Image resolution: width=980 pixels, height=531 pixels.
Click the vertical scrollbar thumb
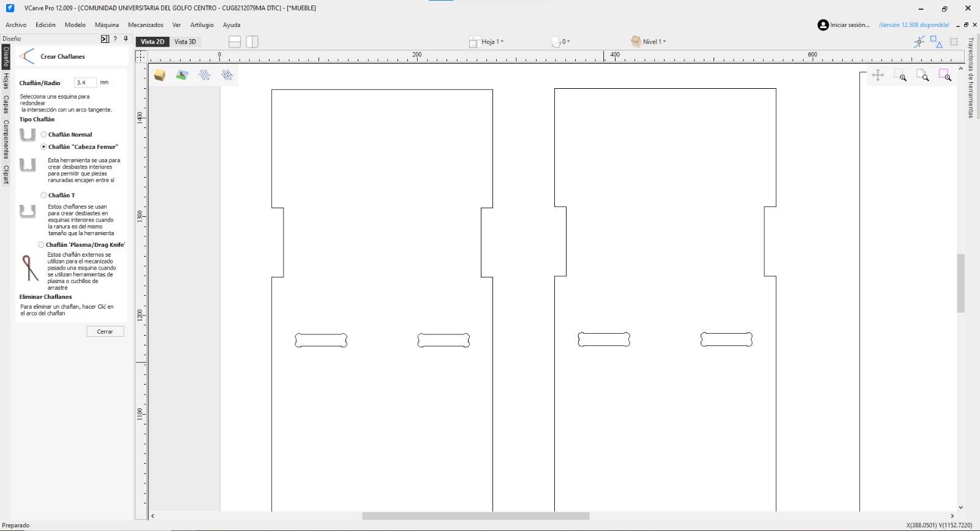961,283
